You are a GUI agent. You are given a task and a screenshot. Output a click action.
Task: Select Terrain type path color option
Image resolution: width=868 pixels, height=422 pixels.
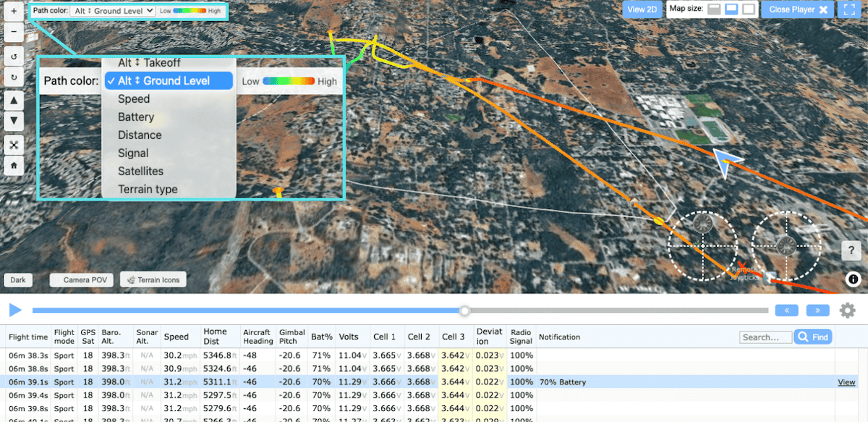click(x=148, y=190)
